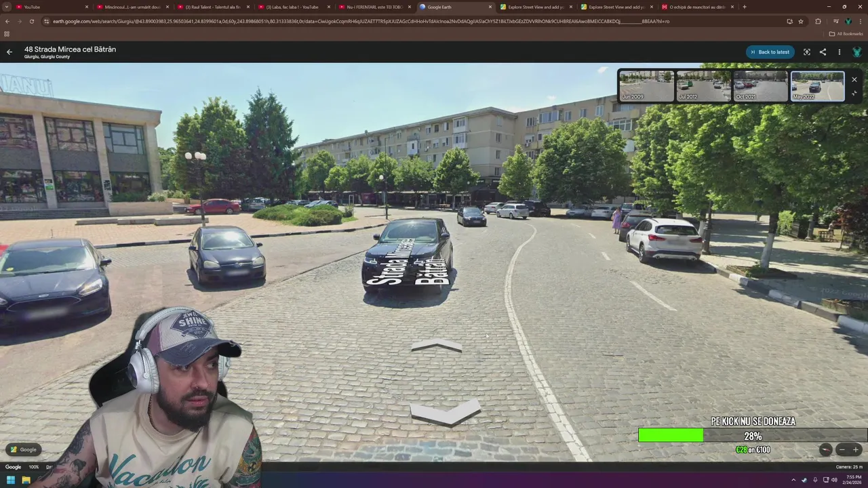The height and width of the screenshot is (488, 868).
Task: Click the microphone icon in system tray
Action: [x=814, y=480]
